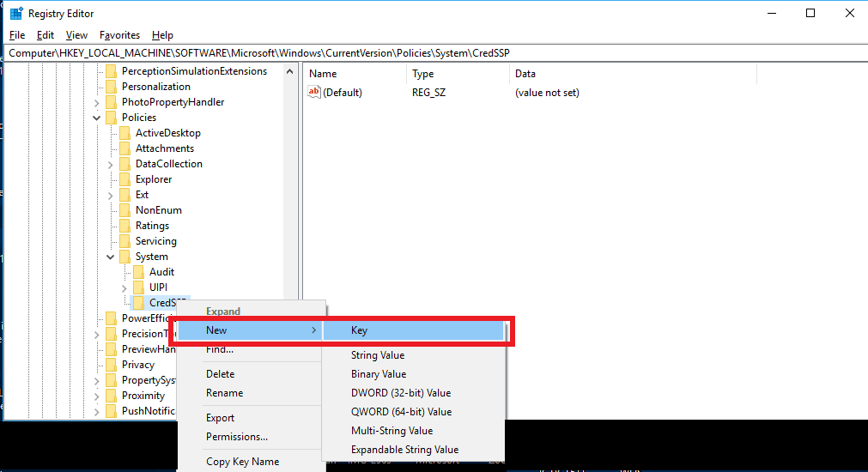Select the Ext folder icon
This screenshot has height=472, width=868.
[125, 196]
